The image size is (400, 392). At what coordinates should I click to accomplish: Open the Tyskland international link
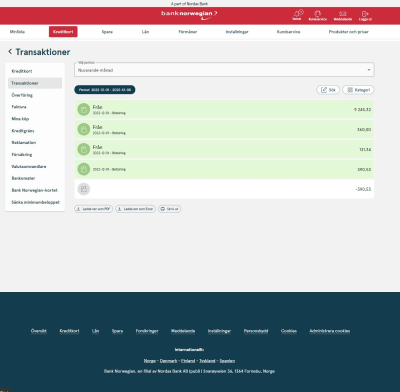207,361
